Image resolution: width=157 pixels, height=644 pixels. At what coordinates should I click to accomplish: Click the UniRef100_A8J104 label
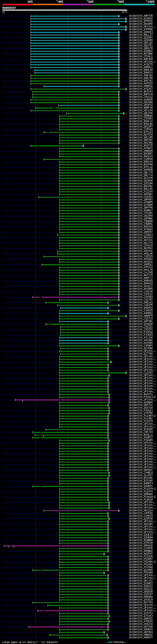[x=141, y=111]
